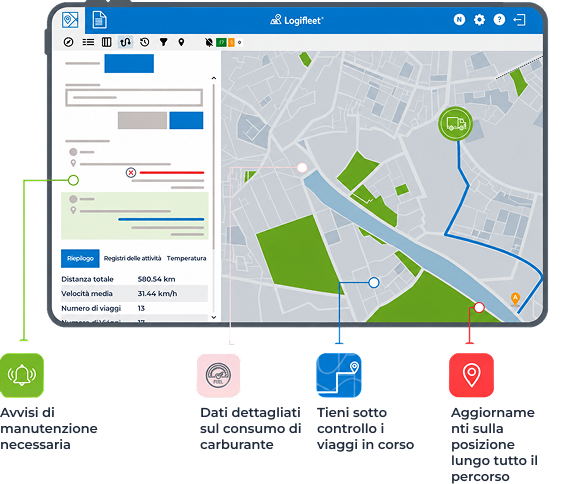
Task: Click the orange A waypoint marker
Action: coord(515,299)
